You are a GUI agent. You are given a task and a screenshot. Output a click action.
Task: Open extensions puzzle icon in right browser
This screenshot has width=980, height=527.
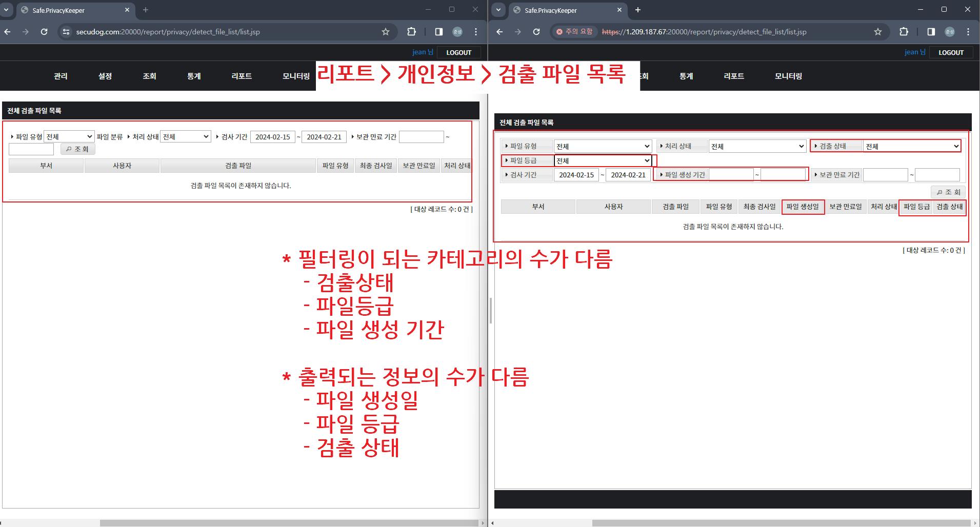904,32
